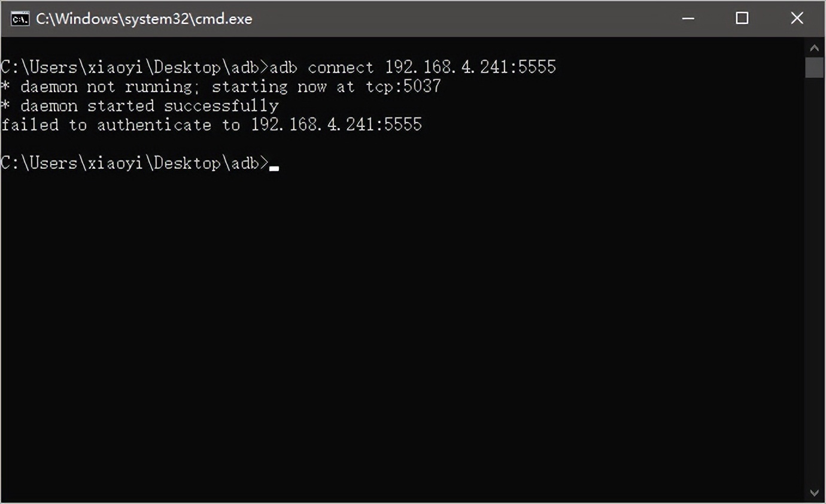Click the last prompt path C:\Users\xiaoyi\Desktop\adb>

(x=135, y=163)
